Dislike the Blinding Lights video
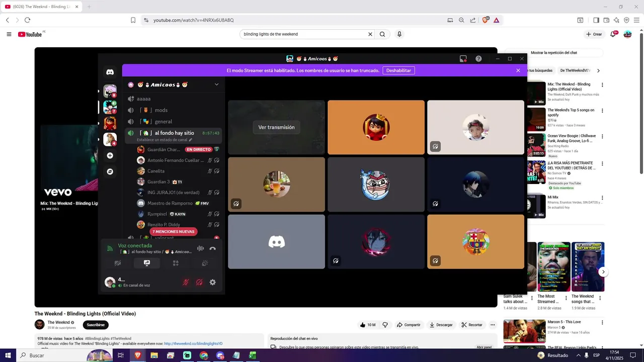Image resolution: width=644 pixels, height=362 pixels. (x=385, y=325)
